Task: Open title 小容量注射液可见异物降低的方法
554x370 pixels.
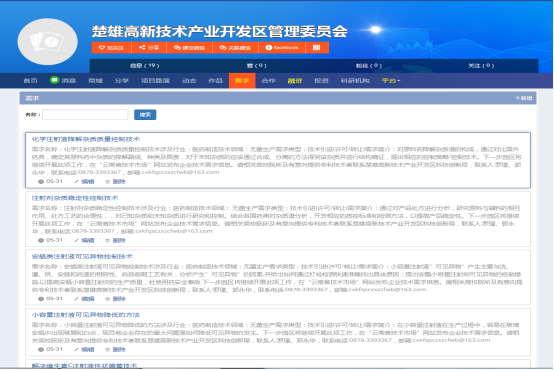Action: [86, 315]
